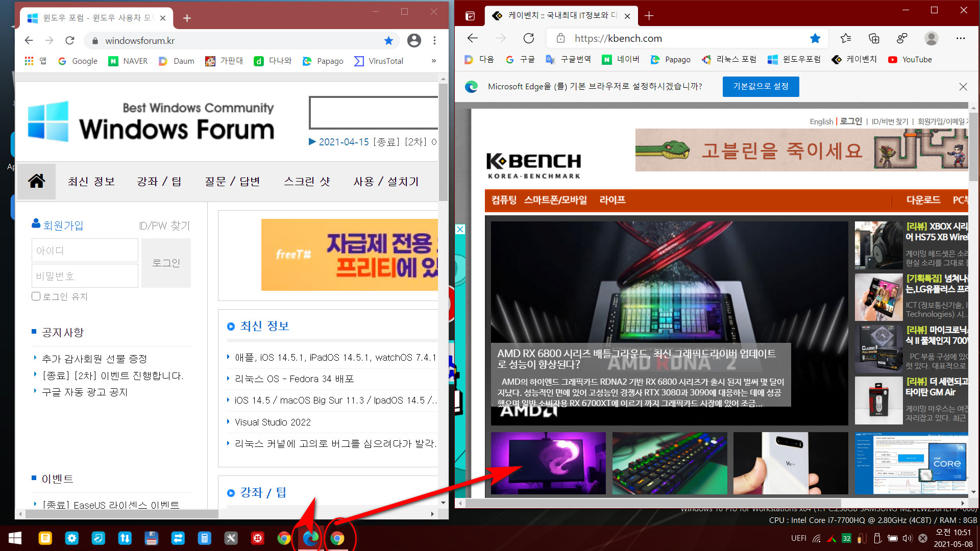The width and height of the screenshot is (980, 551).
Task: Click the 기본값으로 설정 button
Action: tap(761, 86)
